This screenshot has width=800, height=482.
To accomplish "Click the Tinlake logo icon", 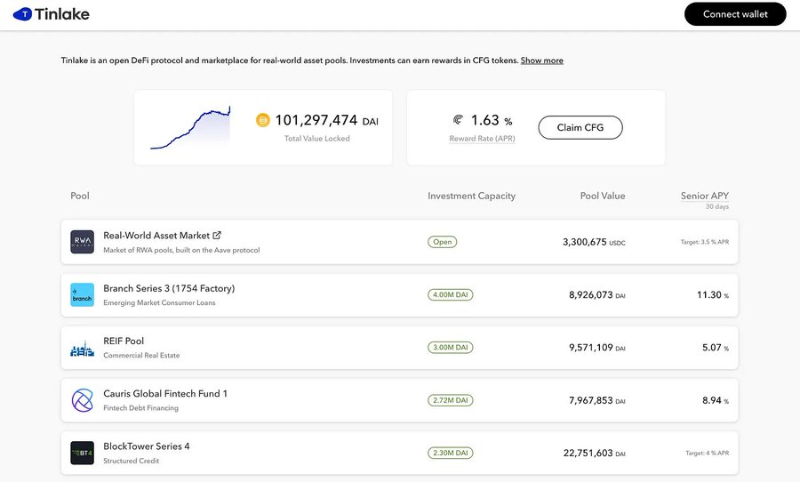I will pos(22,14).
